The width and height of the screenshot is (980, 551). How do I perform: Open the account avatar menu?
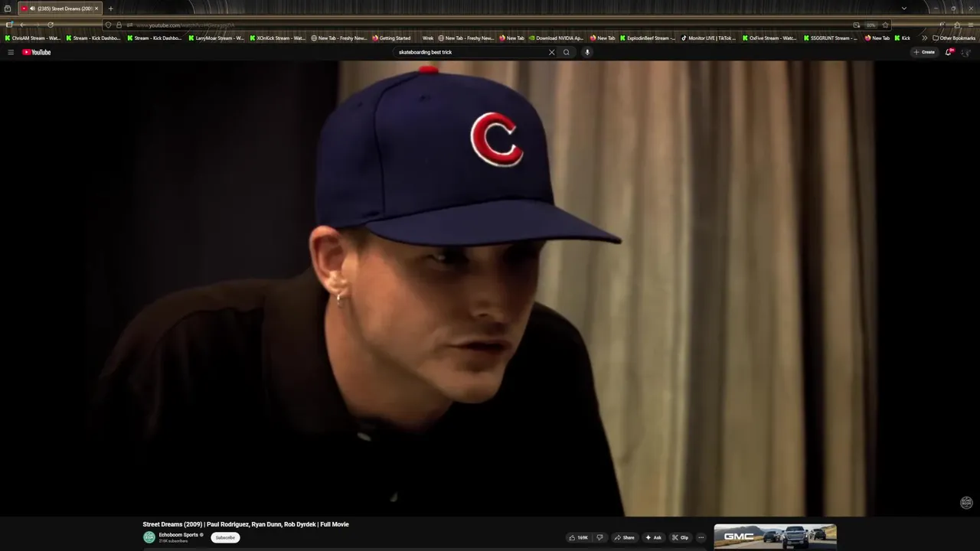[x=965, y=52]
